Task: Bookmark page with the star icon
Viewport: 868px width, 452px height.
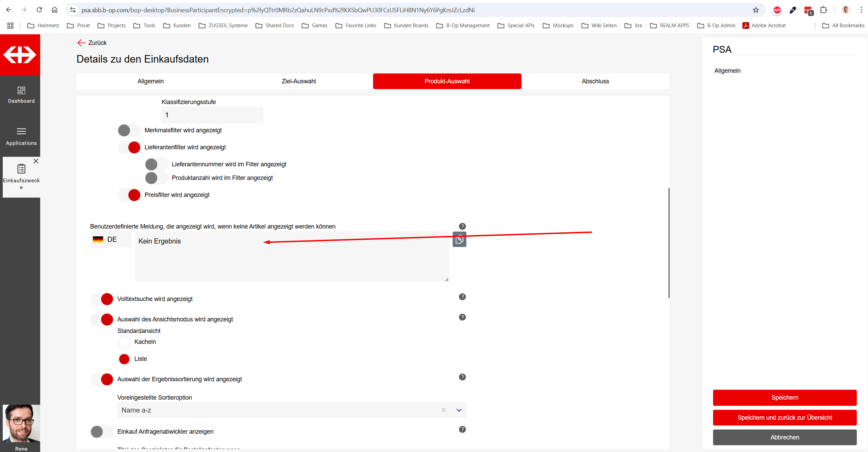Action: coord(756,10)
